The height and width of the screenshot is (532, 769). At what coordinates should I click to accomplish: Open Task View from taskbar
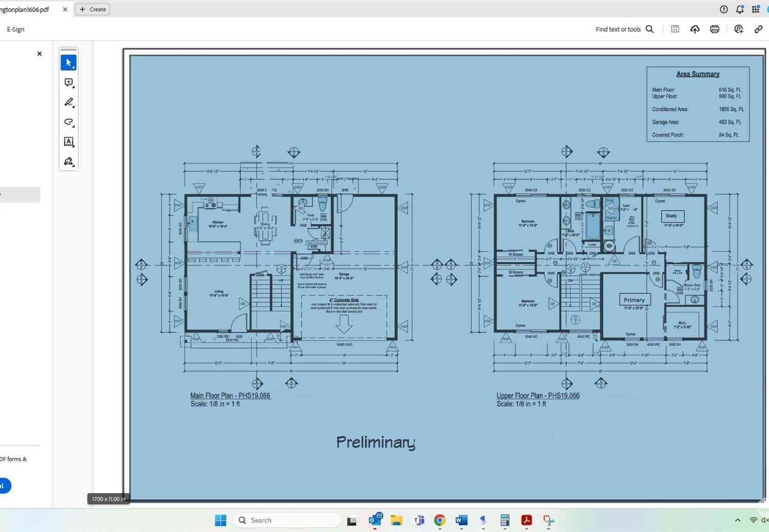coord(352,521)
